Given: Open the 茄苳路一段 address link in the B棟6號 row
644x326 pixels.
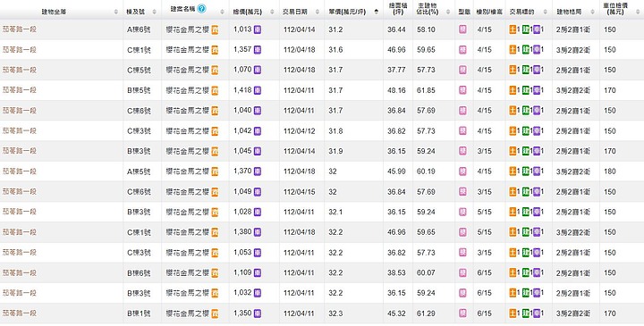Looking at the screenshot, I should click(x=20, y=272).
